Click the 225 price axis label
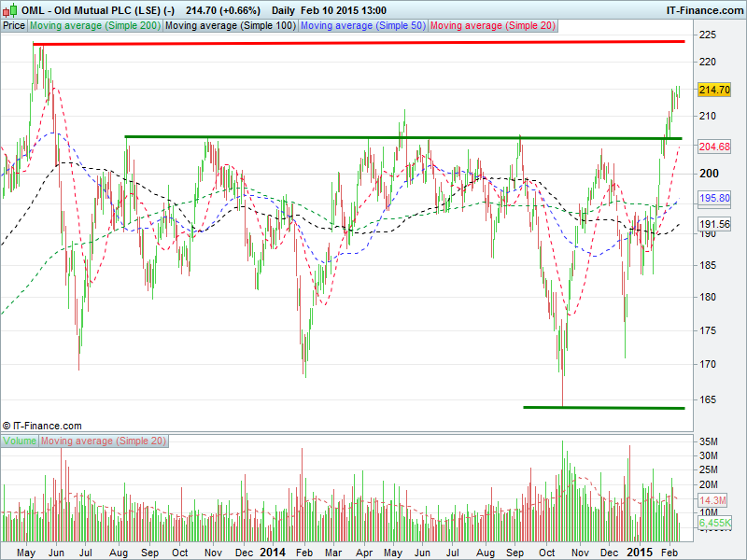Screen dimensions: 747x560 (708, 35)
